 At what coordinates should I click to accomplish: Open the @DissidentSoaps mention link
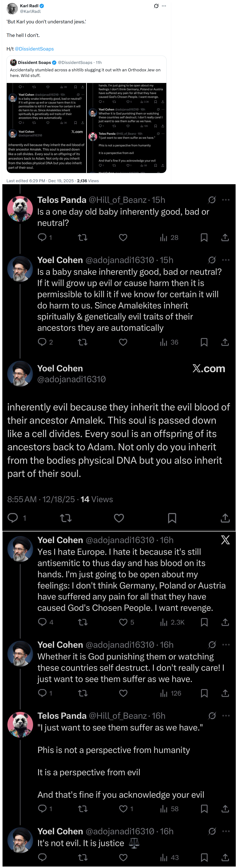[34, 49]
